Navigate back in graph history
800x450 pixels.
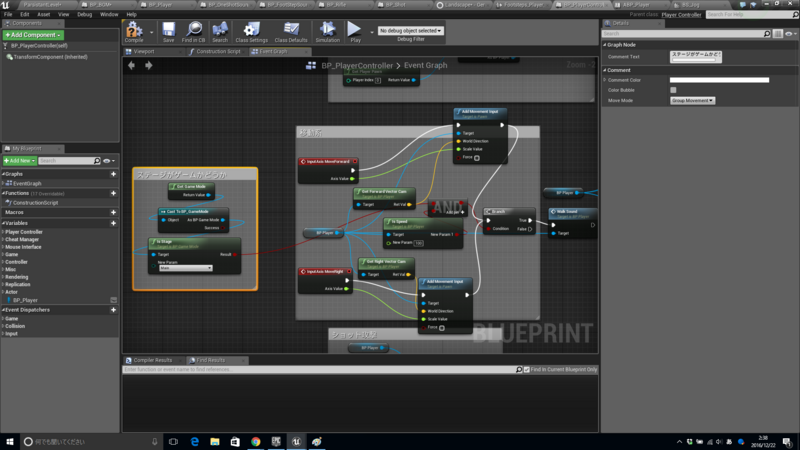132,65
